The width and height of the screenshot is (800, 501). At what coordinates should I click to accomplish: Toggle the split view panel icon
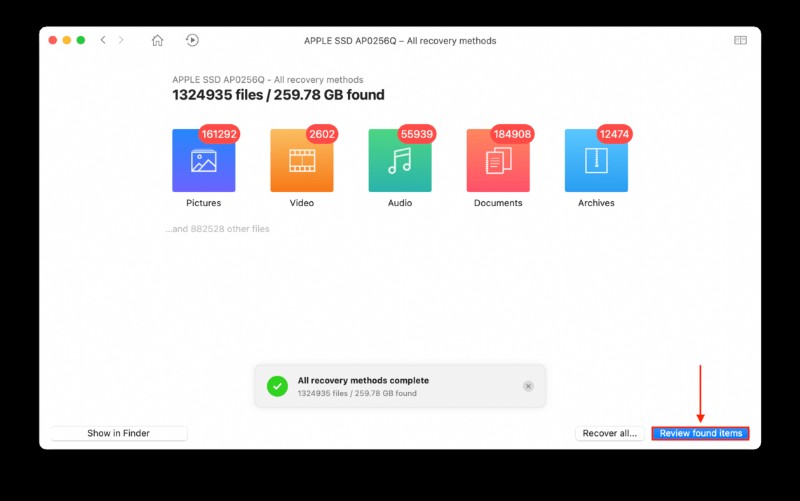740,40
